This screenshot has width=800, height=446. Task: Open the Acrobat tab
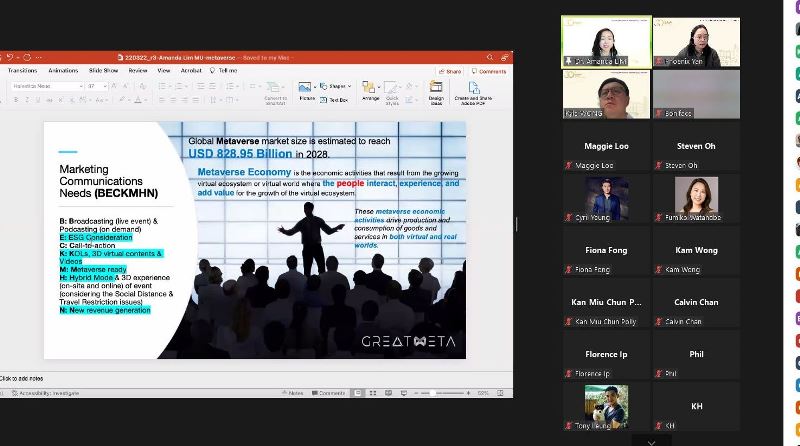click(x=191, y=70)
